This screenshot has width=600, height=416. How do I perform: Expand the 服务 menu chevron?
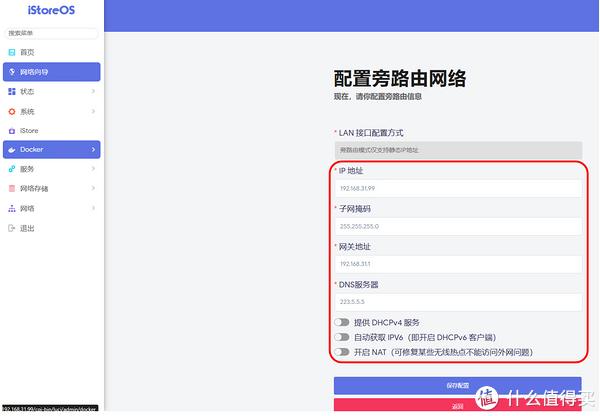(x=93, y=168)
